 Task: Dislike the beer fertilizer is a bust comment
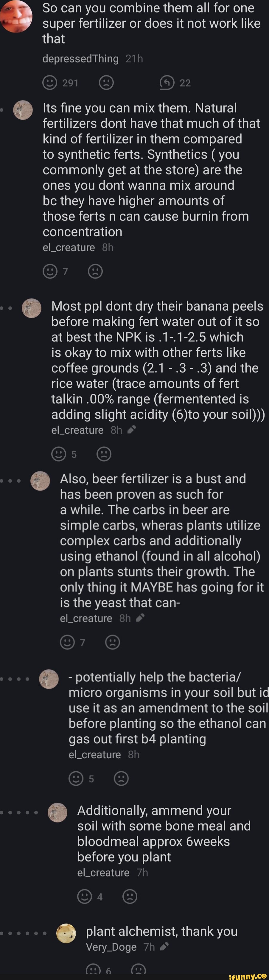(x=112, y=642)
